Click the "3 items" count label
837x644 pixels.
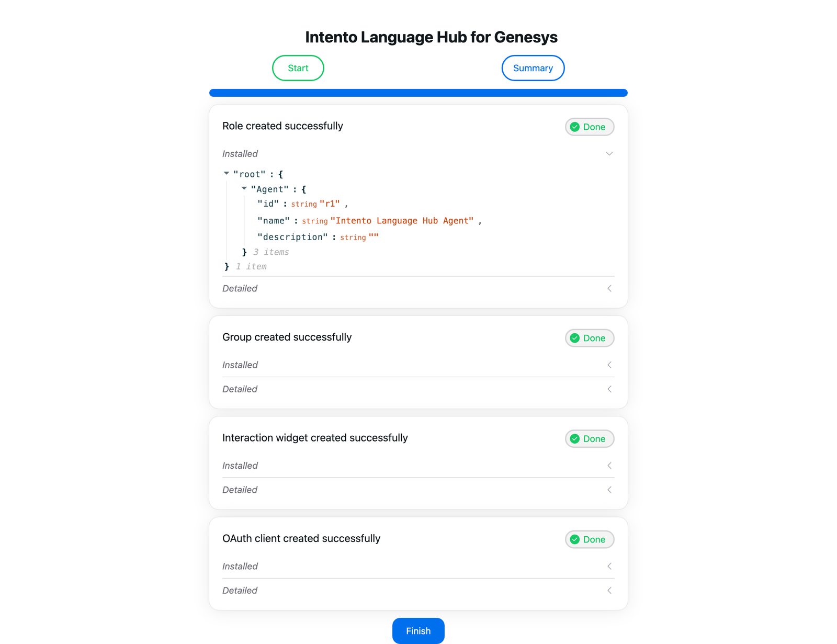pyautogui.click(x=271, y=252)
